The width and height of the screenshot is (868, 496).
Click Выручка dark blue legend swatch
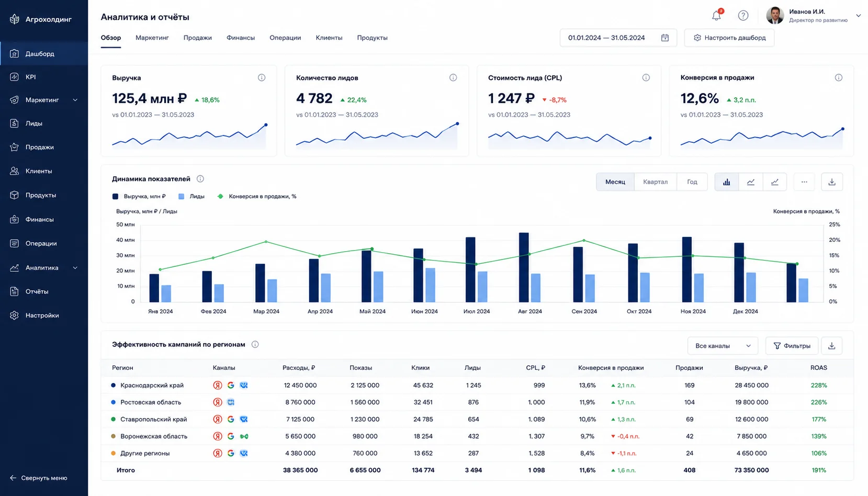(x=115, y=197)
